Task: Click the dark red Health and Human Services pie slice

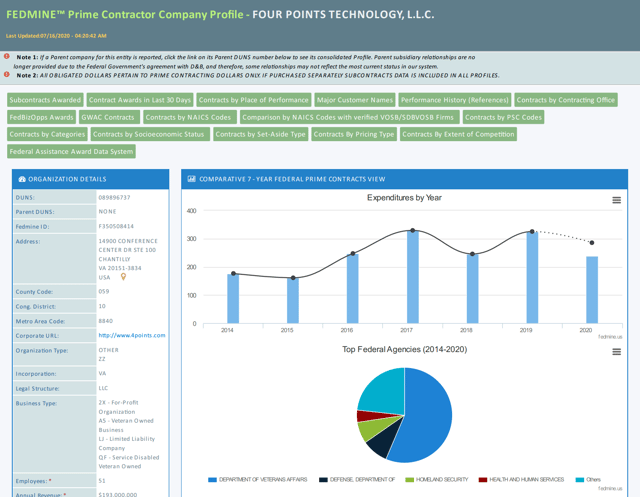Action: (x=369, y=417)
